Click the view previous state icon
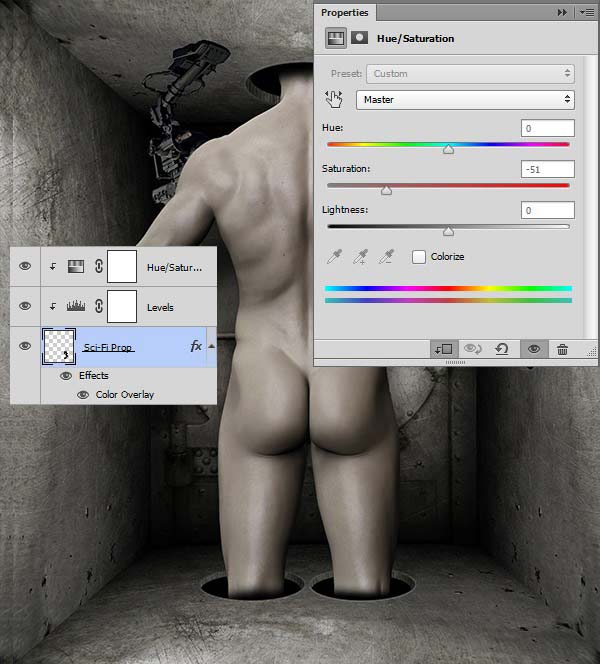This screenshot has height=664, width=600. (x=473, y=349)
